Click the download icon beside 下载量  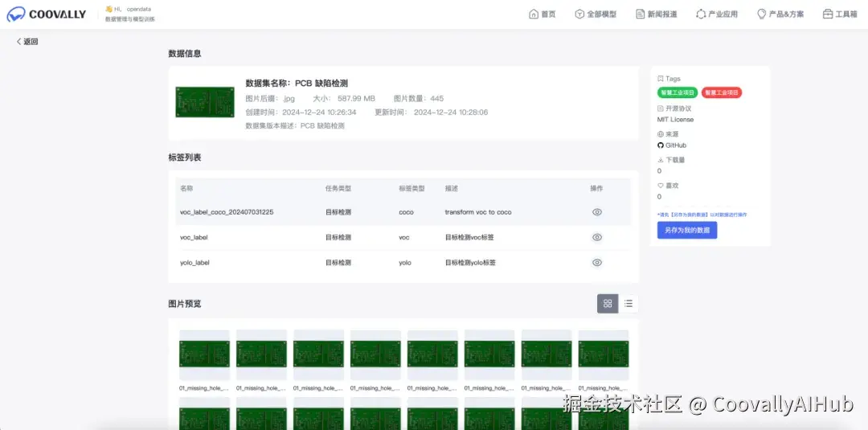click(x=661, y=160)
